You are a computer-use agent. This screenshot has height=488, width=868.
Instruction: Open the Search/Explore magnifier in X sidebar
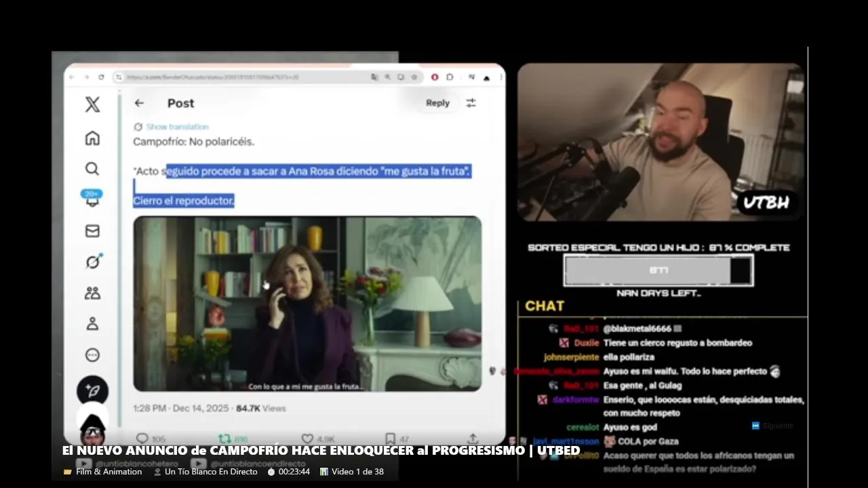tap(92, 169)
